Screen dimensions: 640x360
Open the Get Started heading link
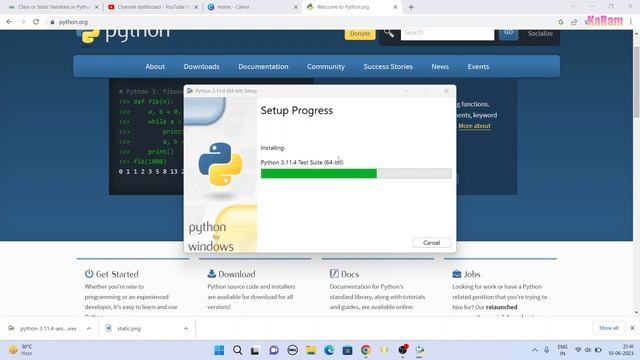(117, 274)
